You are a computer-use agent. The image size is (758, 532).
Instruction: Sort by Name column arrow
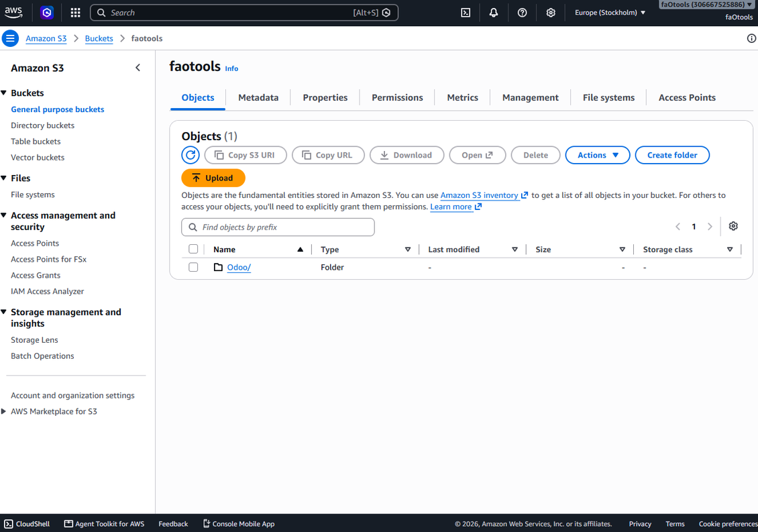[301, 250]
